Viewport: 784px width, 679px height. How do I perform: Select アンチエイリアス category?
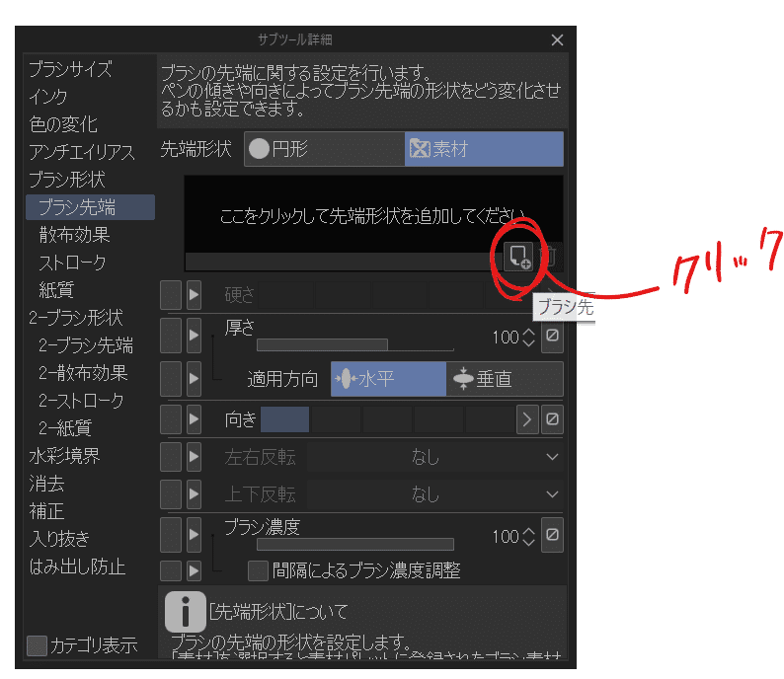point(82,152)
